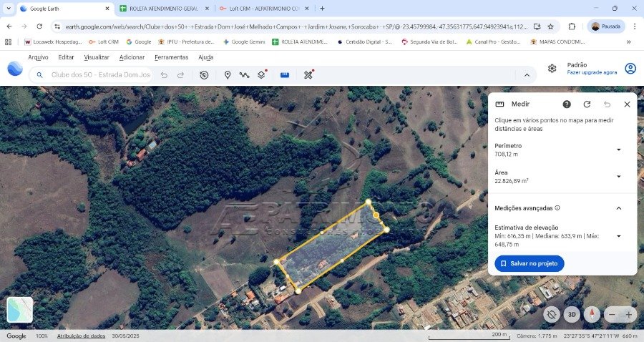The image size is (644, 342).
Task: Open the map layers icon
Action: [262, 75]
